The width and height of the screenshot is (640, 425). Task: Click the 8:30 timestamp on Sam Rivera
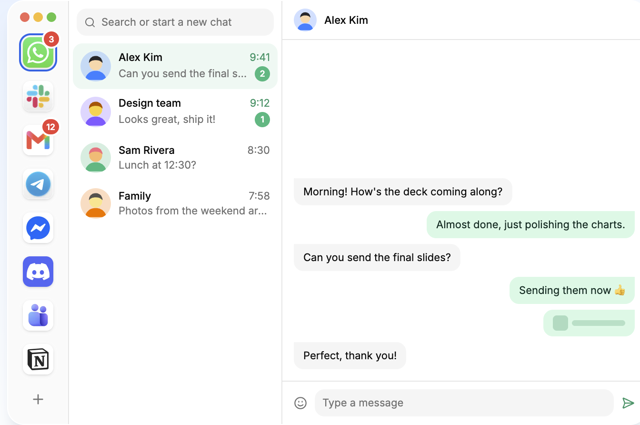(x=258, y=150)
